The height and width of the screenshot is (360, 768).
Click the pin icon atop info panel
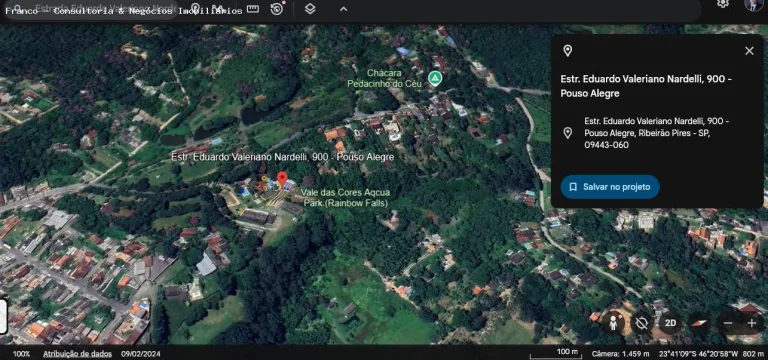coord(567,51)
